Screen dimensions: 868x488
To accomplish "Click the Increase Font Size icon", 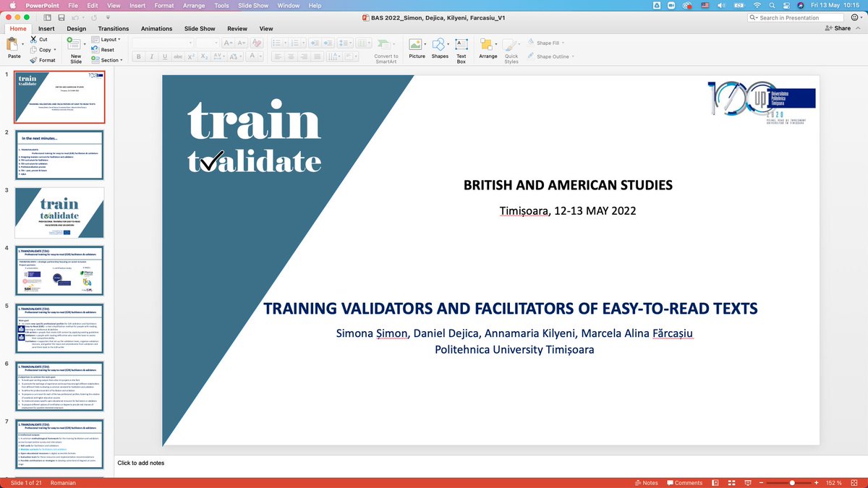I will [x=228, y=42].
